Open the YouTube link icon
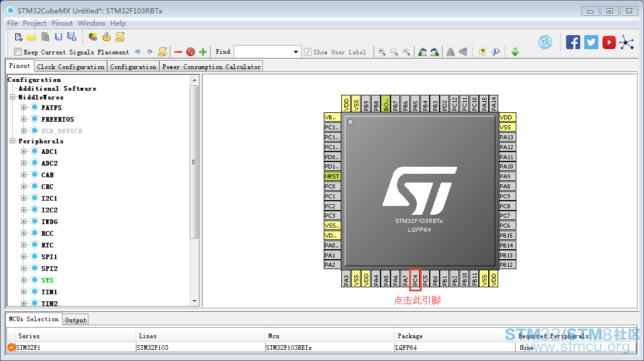This screenshot has height=361, width=644. coord(609,42)
